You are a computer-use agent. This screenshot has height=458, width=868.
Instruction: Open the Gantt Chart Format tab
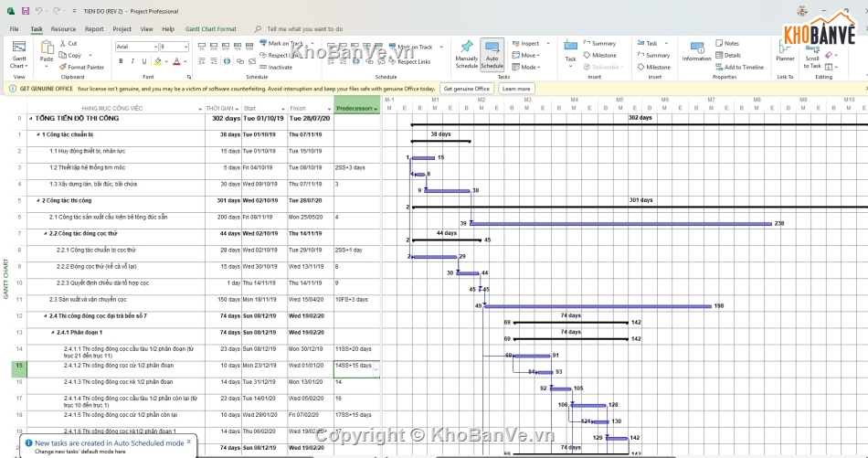[x=210, y=29]
